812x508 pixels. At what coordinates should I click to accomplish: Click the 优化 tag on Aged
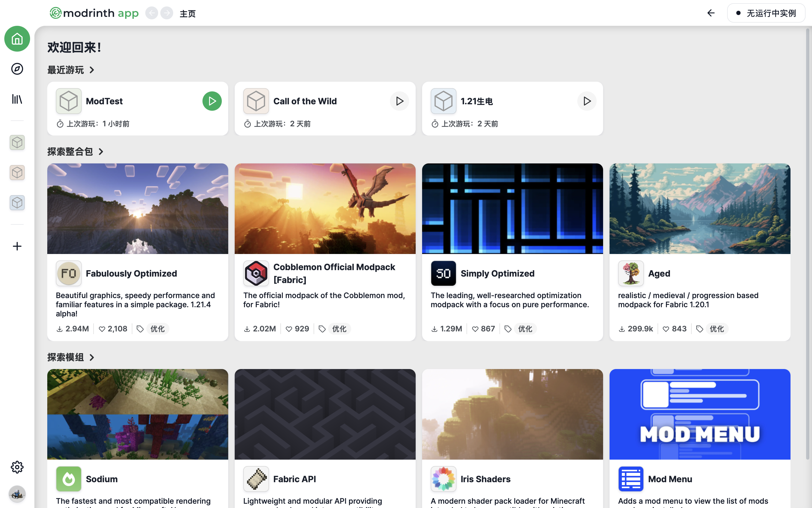point(717,329)
